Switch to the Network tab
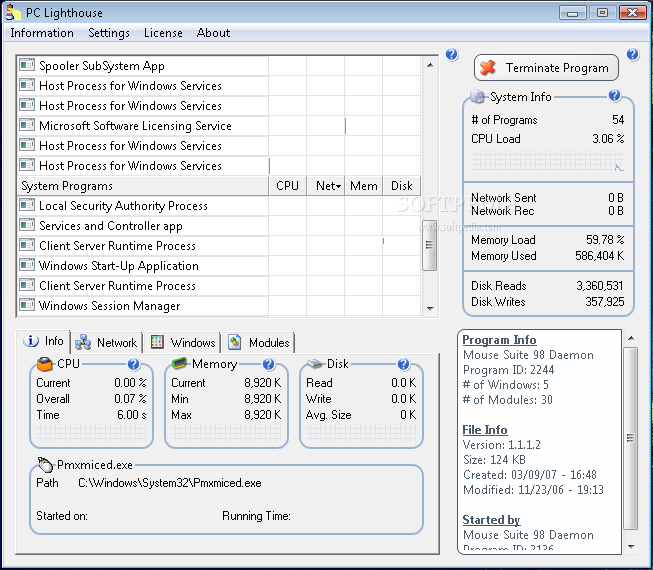The image size is (653, 570). coord(106,343)
